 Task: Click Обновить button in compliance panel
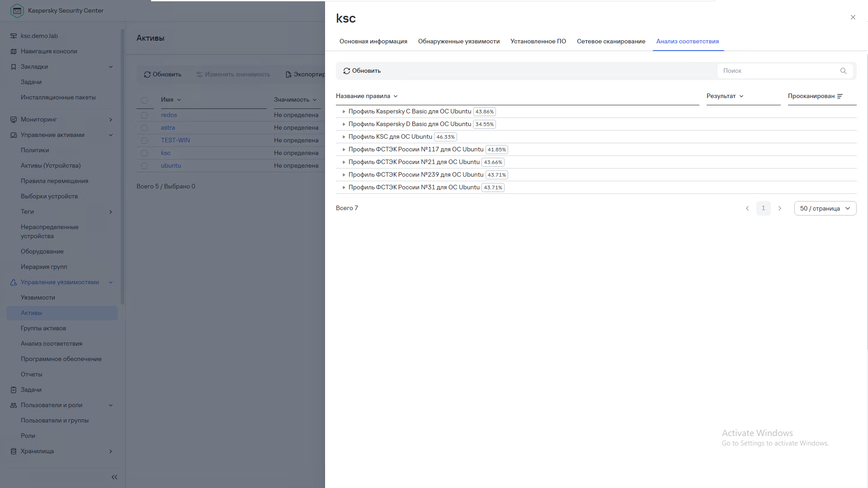(x=362, y=71)
